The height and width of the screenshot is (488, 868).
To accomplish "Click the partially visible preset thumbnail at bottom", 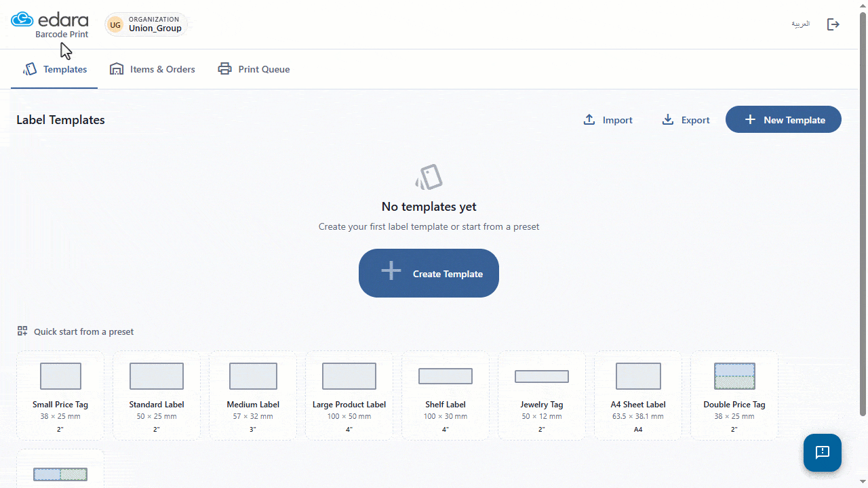I will 60,474.
